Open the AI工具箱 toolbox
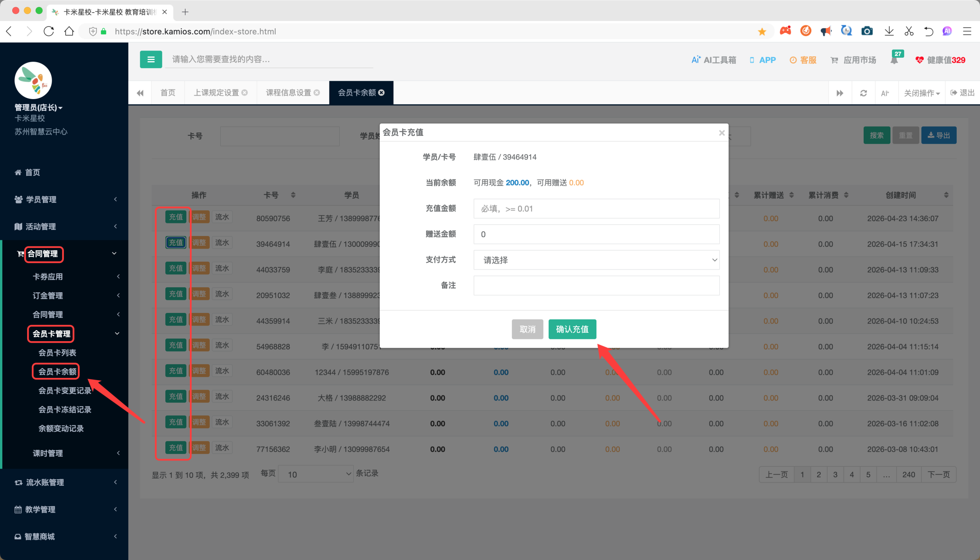Image resolution: width=980 pixels, height=560 pixels. point(714,60)
